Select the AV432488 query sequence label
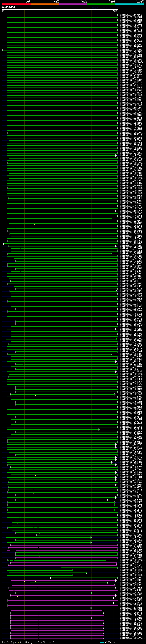The height and width of the screenshot is (644, 146). click(8, 7)
